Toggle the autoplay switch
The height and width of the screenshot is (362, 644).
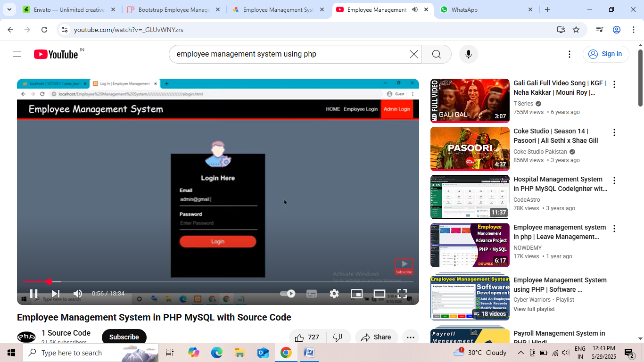[288, 294]
